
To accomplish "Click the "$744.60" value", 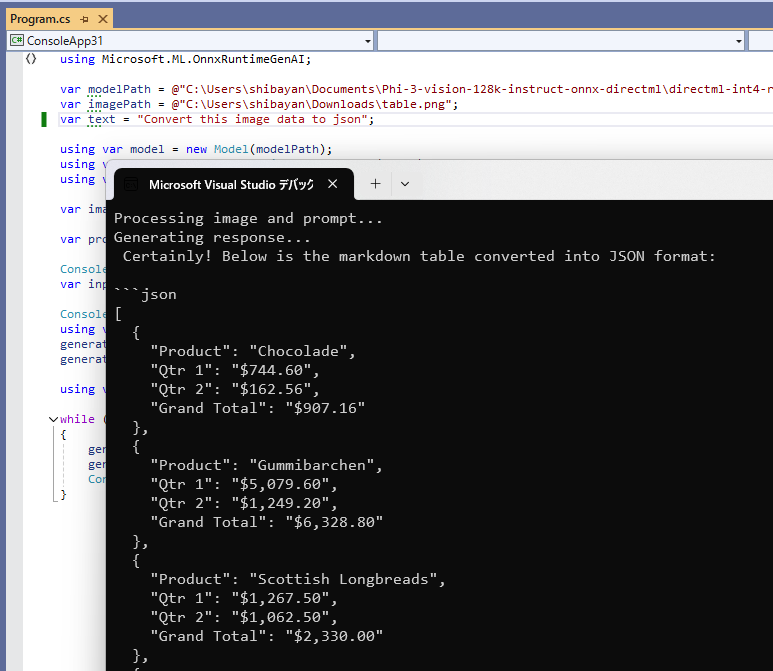I will coord(271,370).
